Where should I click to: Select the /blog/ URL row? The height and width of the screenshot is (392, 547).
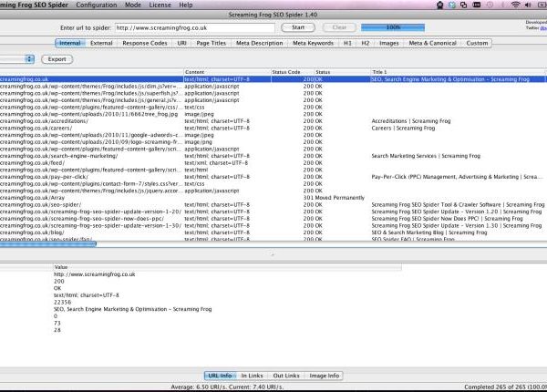click(x=273, y=232)
